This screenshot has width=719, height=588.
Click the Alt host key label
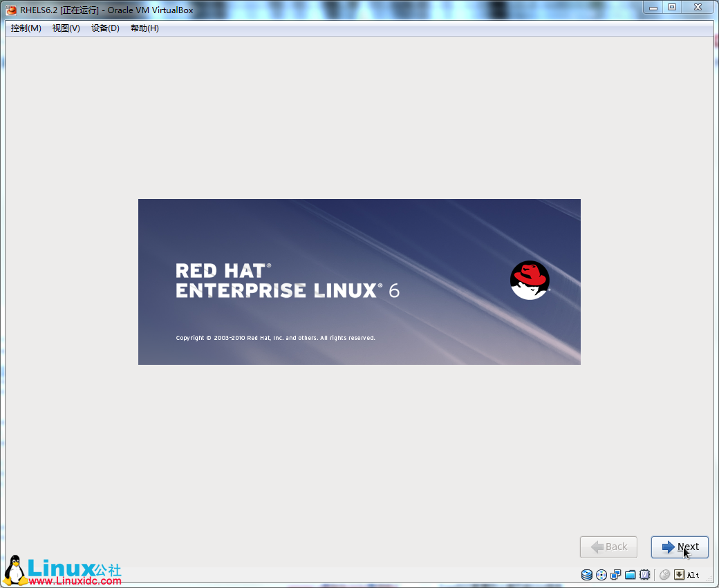coord(693,575)
